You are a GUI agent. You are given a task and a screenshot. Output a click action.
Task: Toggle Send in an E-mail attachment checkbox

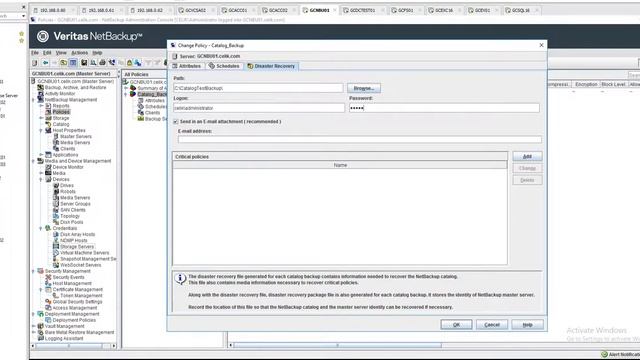(x=176, y=122)
